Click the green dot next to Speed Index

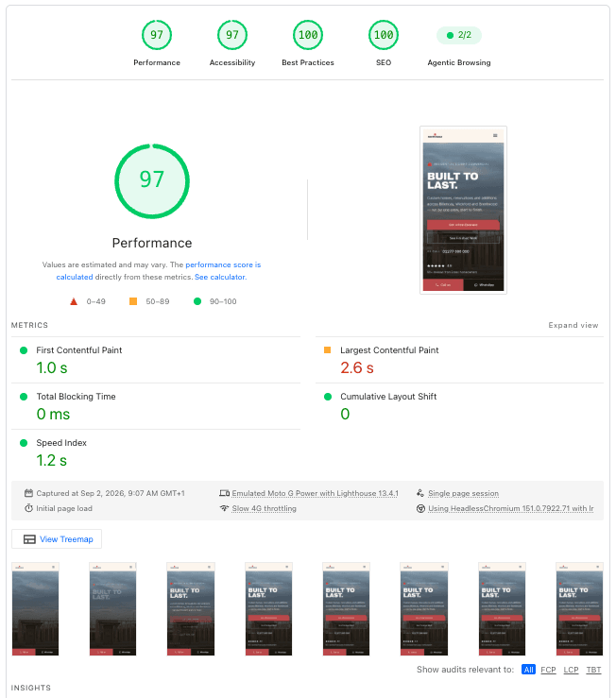[x=24, y=443]
